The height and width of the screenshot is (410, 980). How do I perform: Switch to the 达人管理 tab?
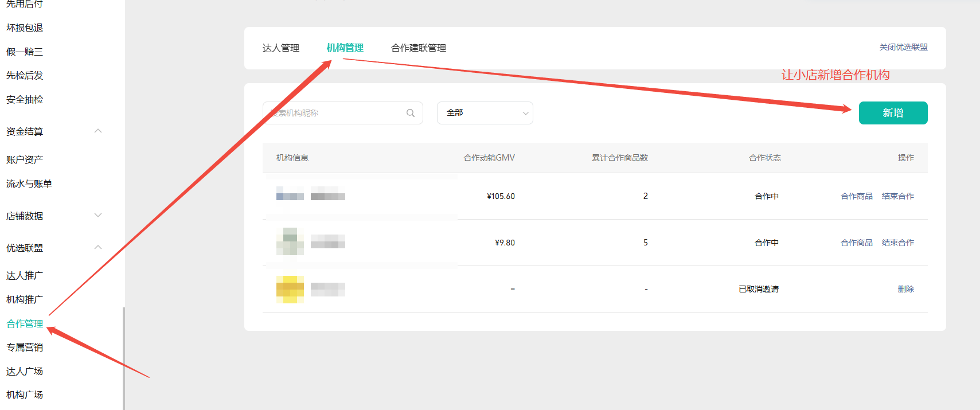pyautogui.click(x=280, y=48)
